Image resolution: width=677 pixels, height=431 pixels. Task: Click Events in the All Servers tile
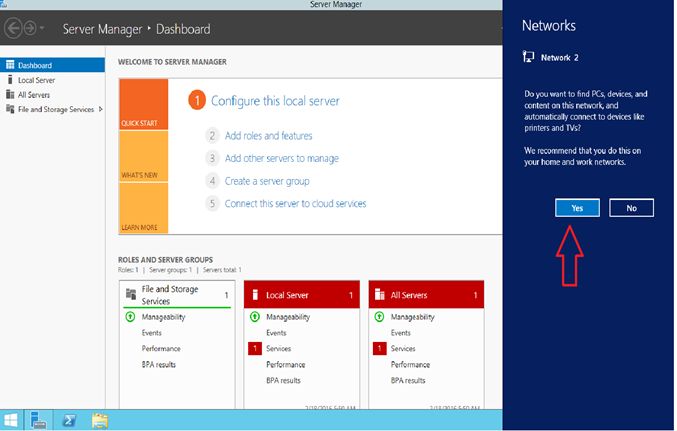pyautogui.click(x=401, y=333)
